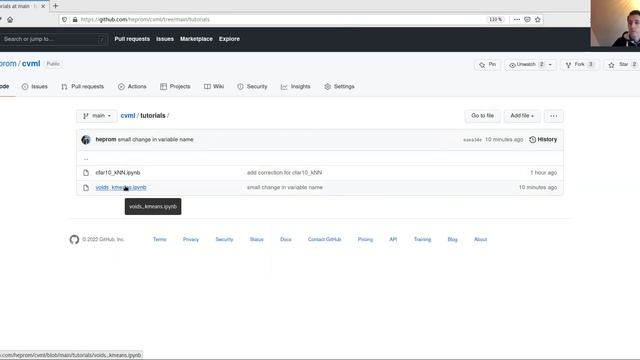
Task: Click the Go to file button
Action: tap(482, 116)
